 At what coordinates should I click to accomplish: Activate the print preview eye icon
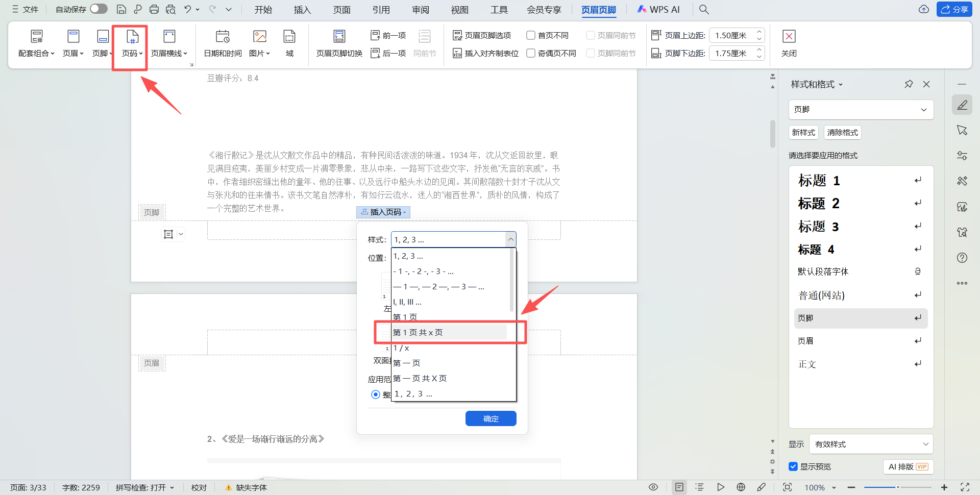point(653,487)
